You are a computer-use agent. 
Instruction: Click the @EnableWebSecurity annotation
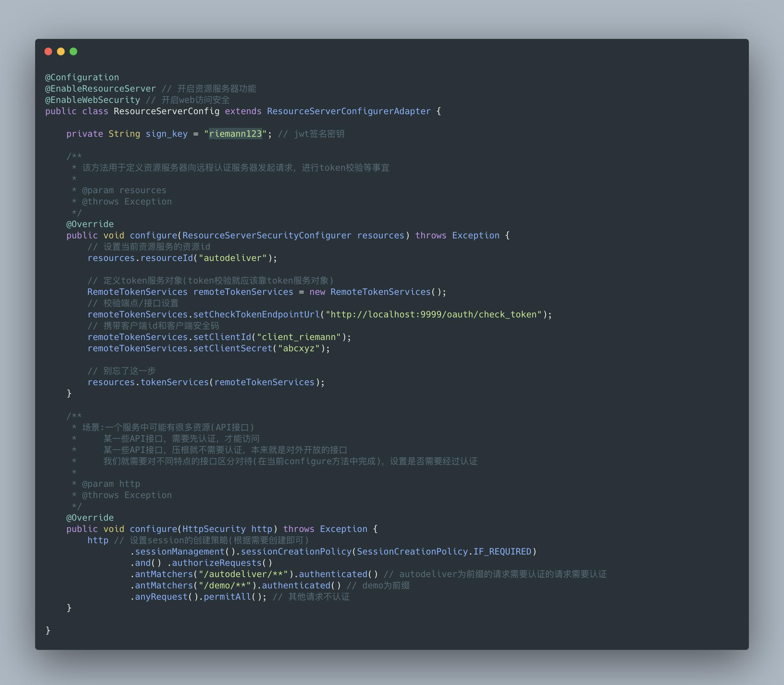93,100
